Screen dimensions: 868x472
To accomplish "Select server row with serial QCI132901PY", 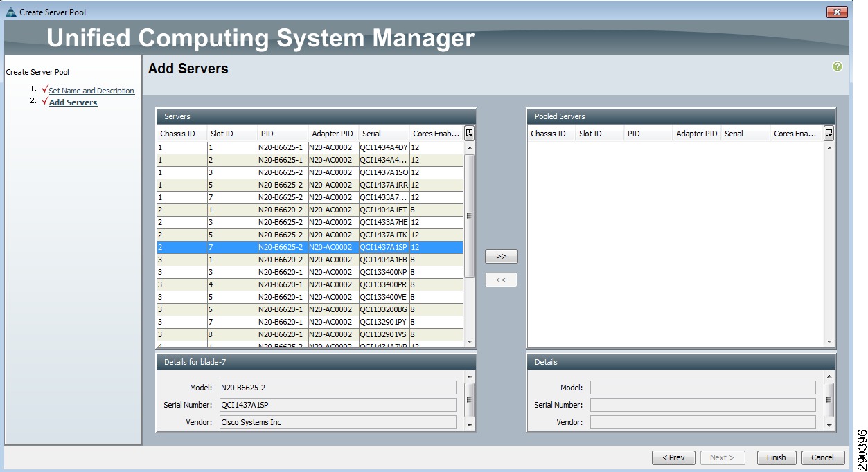I will point(310,322).
